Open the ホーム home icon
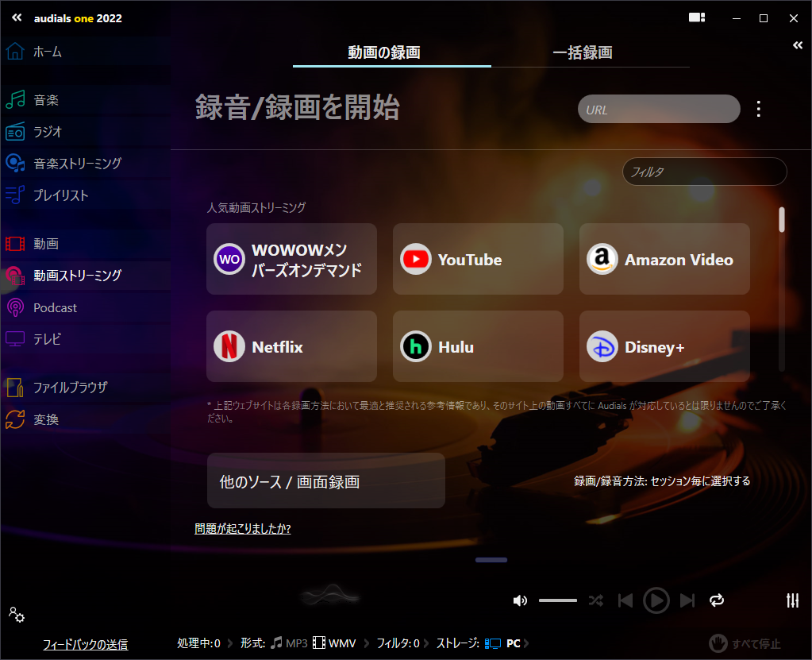The image size is (812, 660). coord(15,52)
